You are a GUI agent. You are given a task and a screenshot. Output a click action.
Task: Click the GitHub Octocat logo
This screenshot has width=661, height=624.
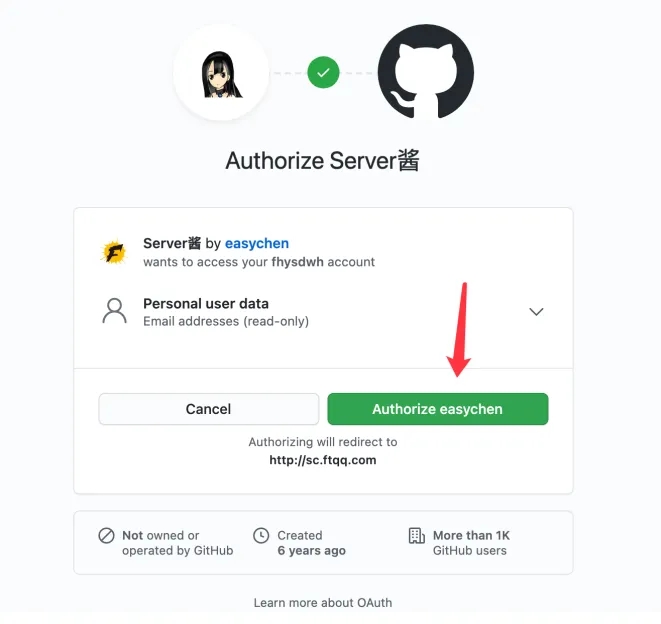(426, 72)
